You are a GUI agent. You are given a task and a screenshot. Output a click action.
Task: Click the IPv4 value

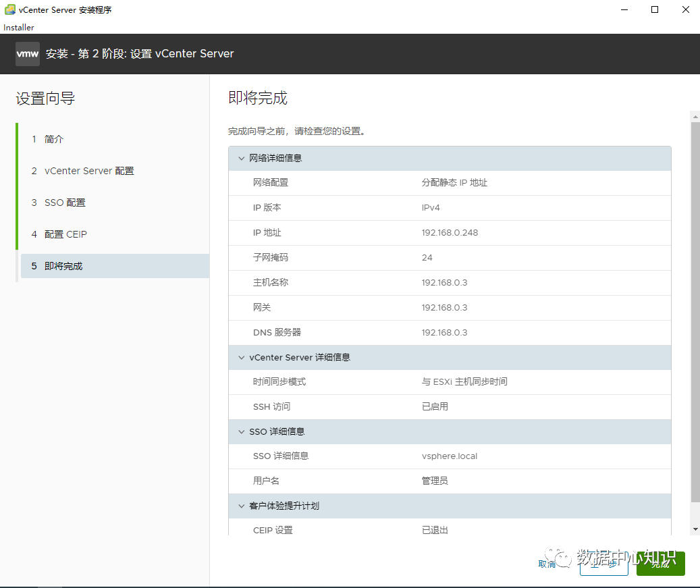tap(431, 208)
